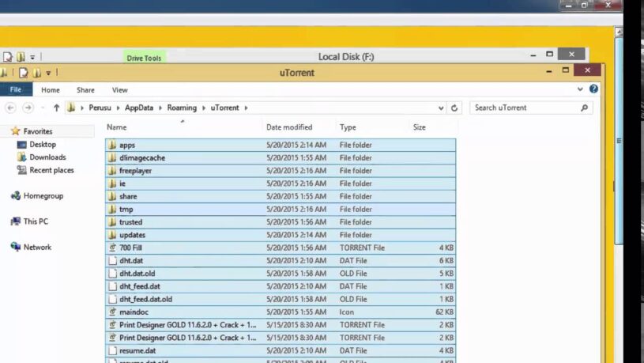Open the View ribbon tab

click(x=120, y=90)
